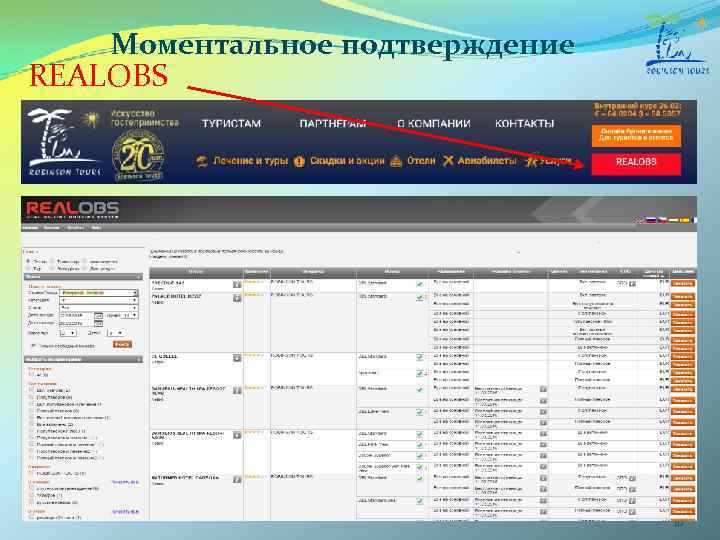Go to Лечение и туры section
The width and height of the screenshot is (720, 540).
pos(250,161)
